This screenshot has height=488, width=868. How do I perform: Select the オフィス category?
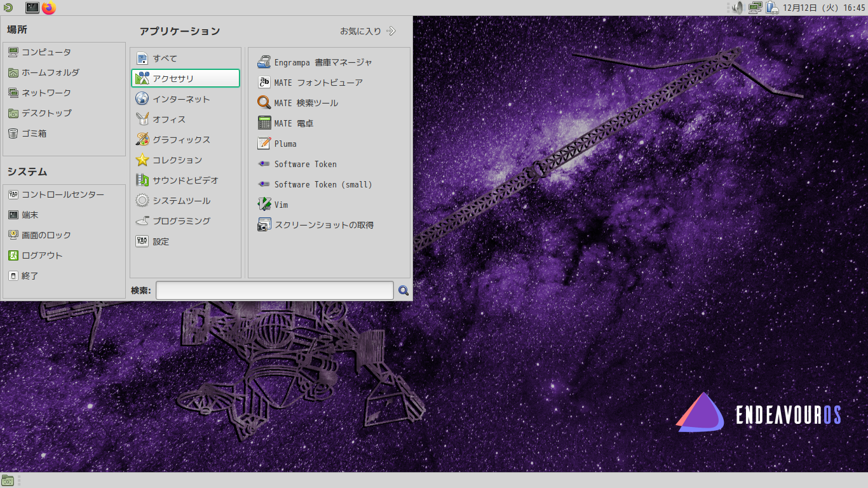pos(186,119)
